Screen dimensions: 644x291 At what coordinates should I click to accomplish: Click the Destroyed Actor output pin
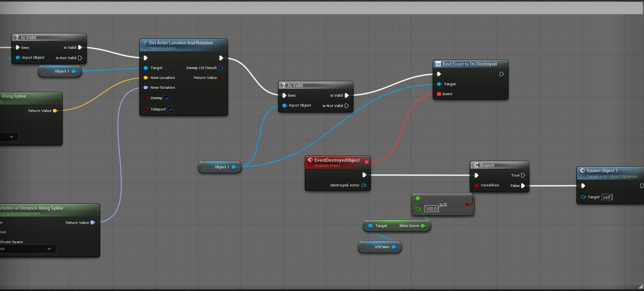[x=364, y=185]
